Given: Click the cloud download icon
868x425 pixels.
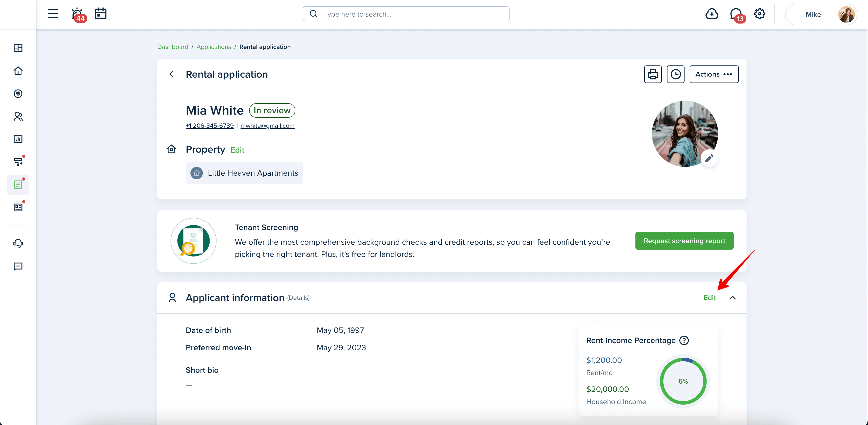Looking at the screenshot, I should click(712, 14).
